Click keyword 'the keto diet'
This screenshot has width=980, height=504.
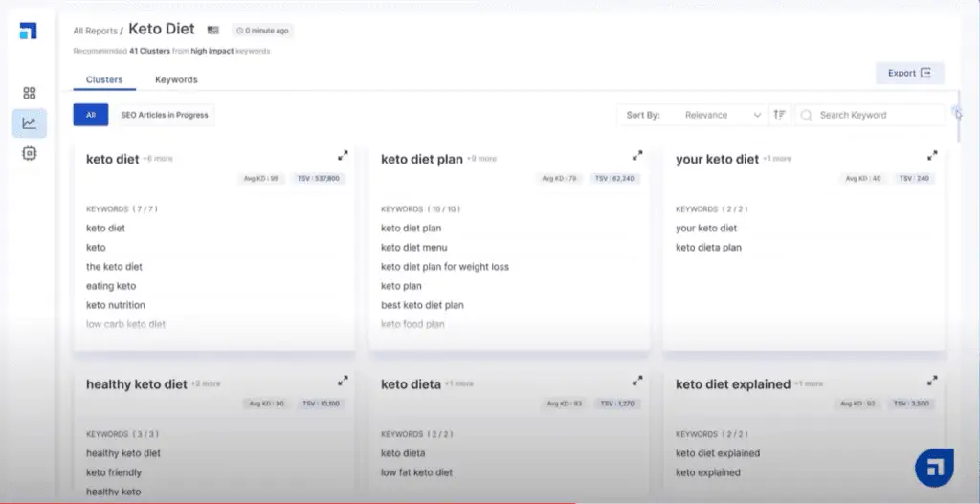115,267
